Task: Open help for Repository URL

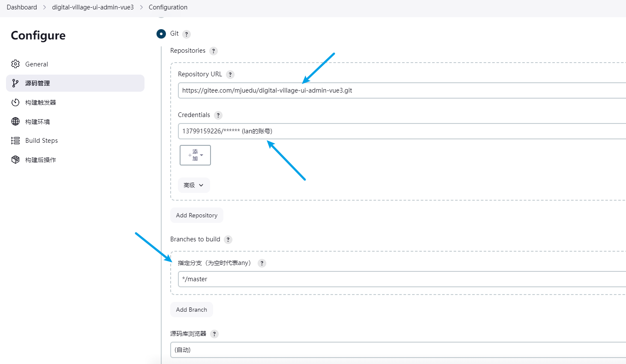Action: pos(230,75)
